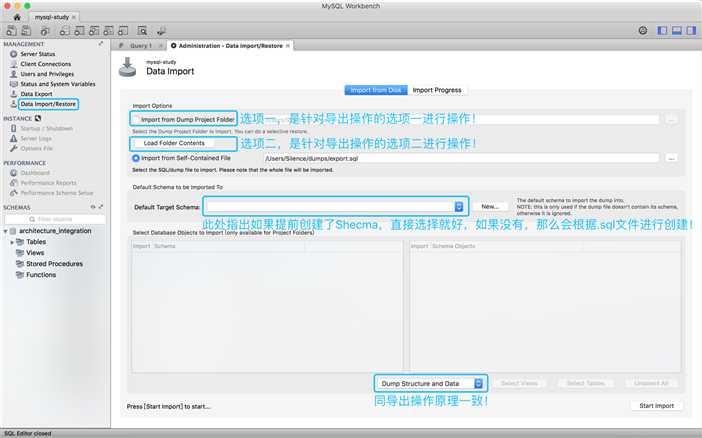Close the Administration Data Import/Restore tab
Screen dimensions: 702x438
(x=288, y=46)
